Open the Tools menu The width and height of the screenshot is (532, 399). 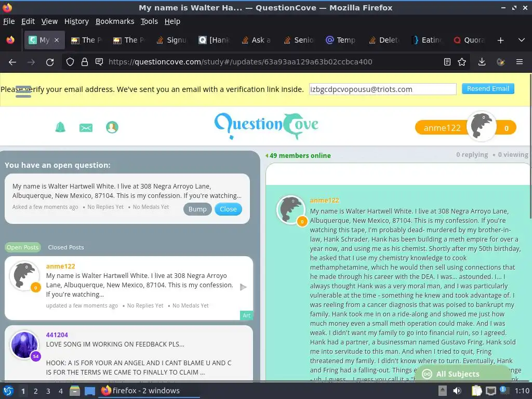coord(149,21)
